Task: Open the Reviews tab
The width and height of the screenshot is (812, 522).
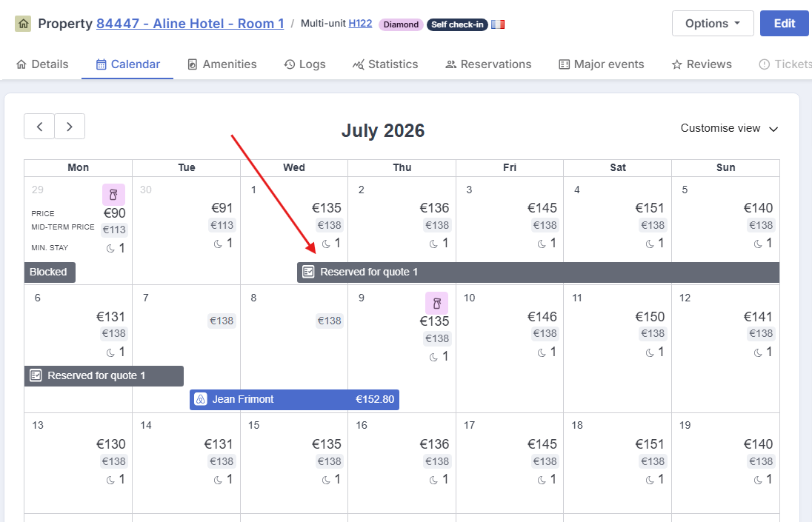Action: [x=702, y=64]
